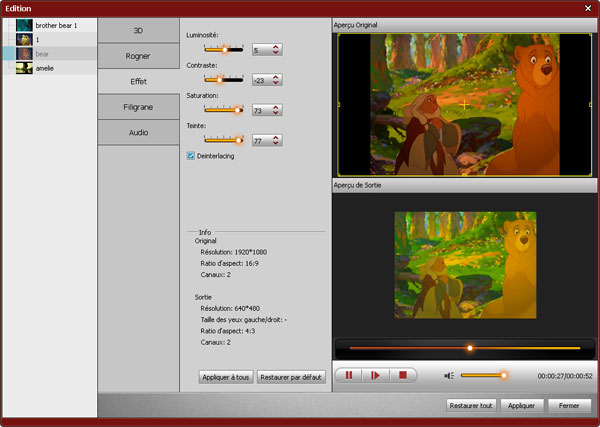
Task: Click the next frame step button
Action: [x=375, y=375]
